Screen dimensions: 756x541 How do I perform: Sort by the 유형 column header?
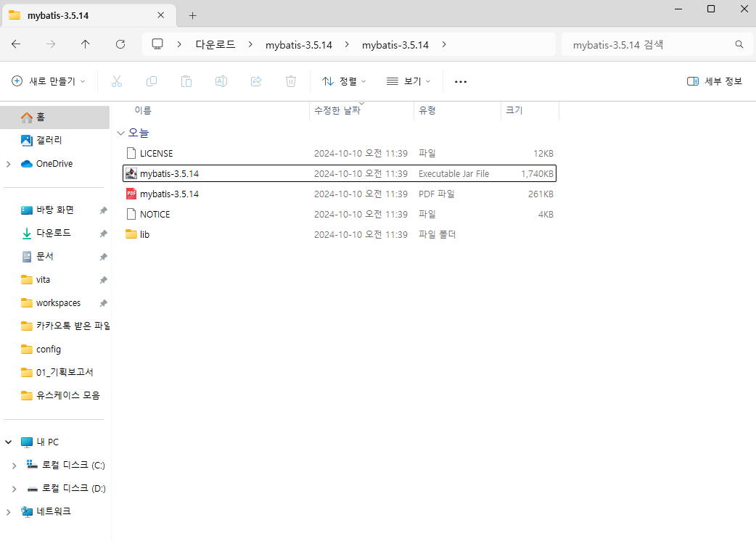coord(427,110)
